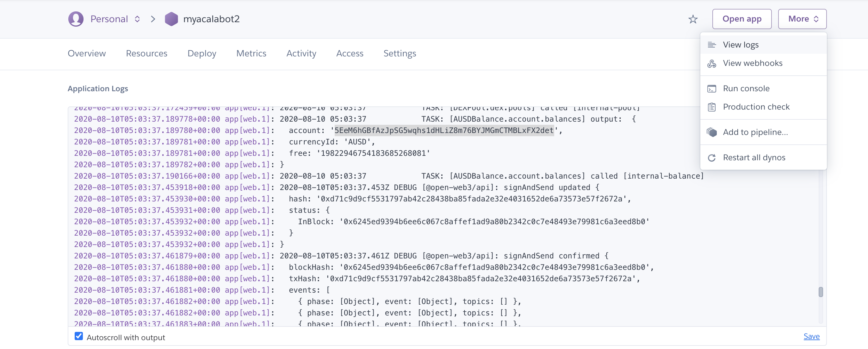Click the Add to pipeline icon
The height and width of the screenshot is (349, 868).
coord(712,132)
